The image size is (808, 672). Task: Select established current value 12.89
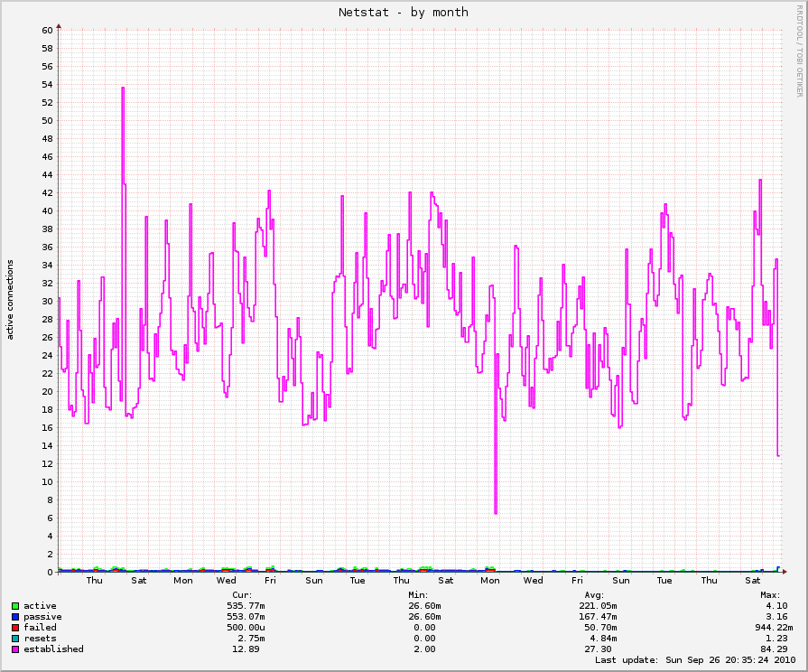(x=246, y=649)
